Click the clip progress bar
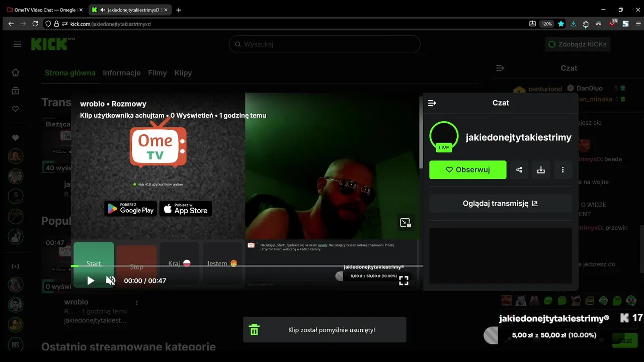 point(247,265)
